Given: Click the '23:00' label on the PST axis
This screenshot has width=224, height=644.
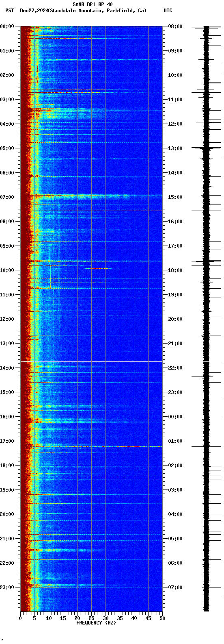Looking at the screenshot, I should pos(7,587).
